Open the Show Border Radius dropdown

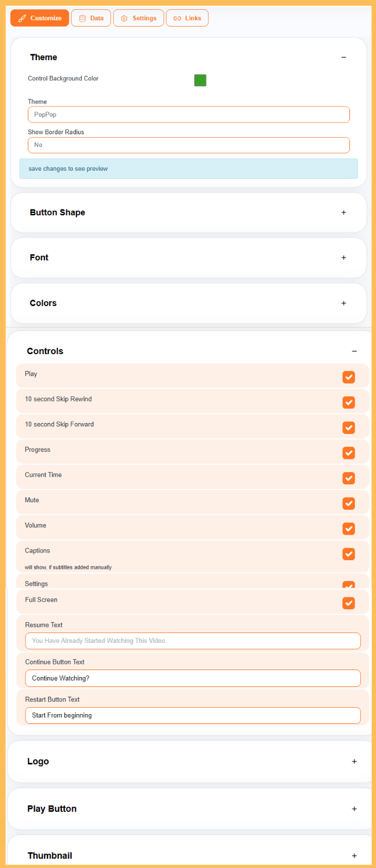(189, 145)
